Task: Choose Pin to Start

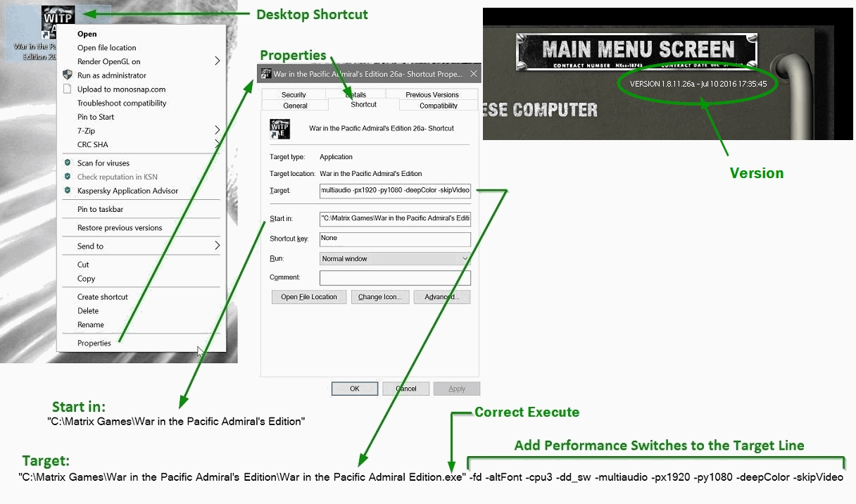Action: (x=96, y=117)
